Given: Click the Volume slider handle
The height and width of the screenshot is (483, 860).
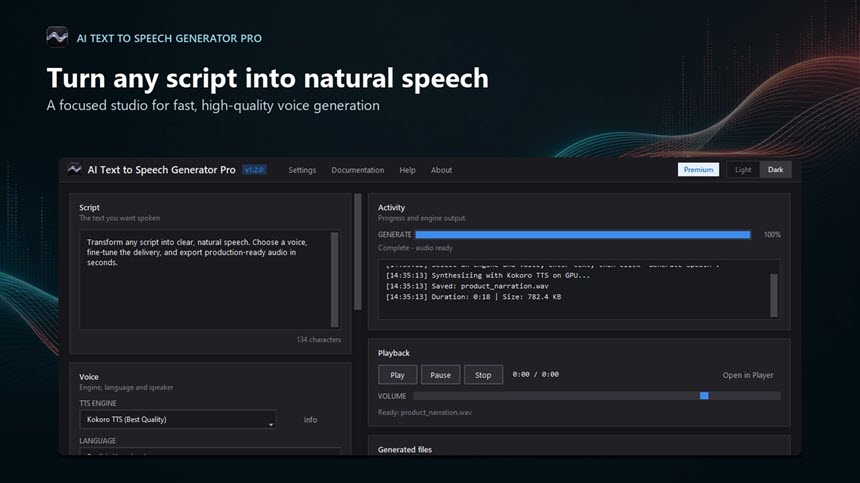Looking at the screenshot, I should (704, 396).
